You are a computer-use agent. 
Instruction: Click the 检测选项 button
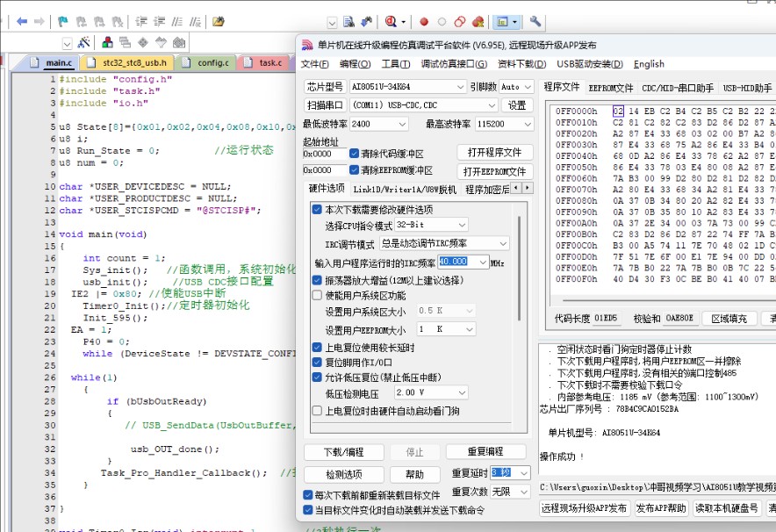point(344,474)
